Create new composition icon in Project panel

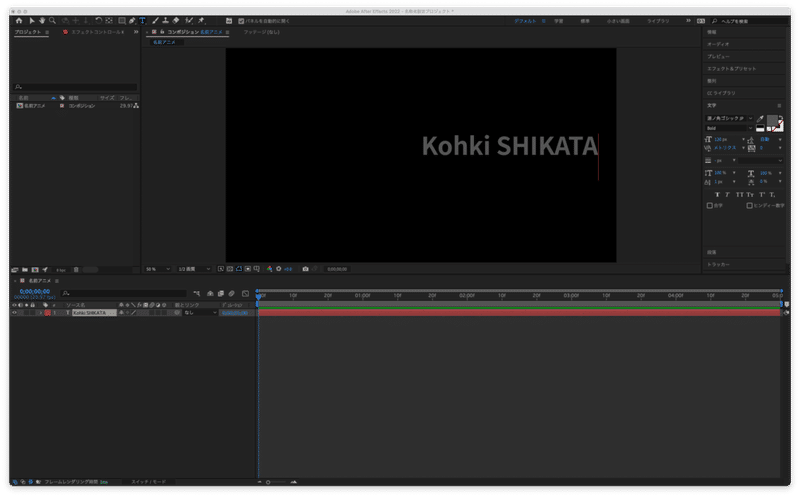click(x=35, y=269)
